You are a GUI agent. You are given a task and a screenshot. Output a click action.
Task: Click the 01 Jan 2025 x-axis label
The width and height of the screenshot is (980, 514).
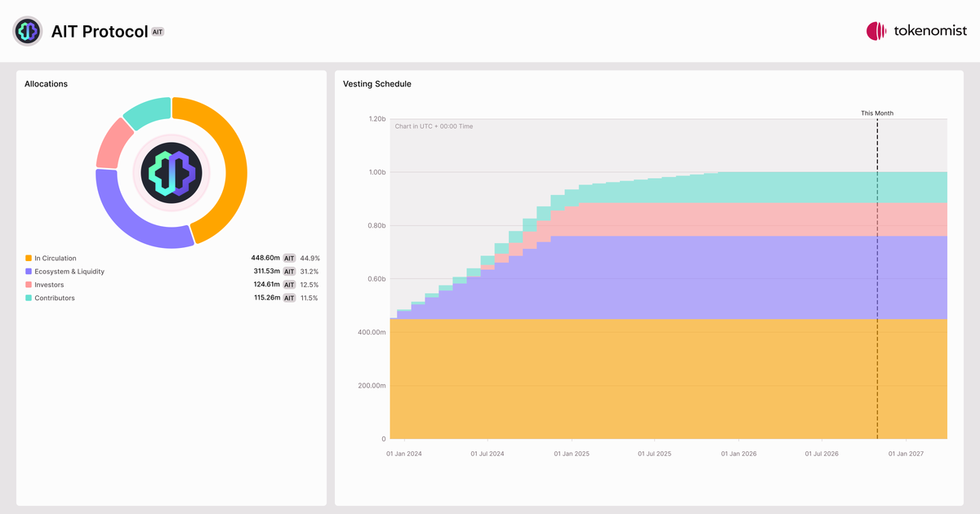[571, 454]
